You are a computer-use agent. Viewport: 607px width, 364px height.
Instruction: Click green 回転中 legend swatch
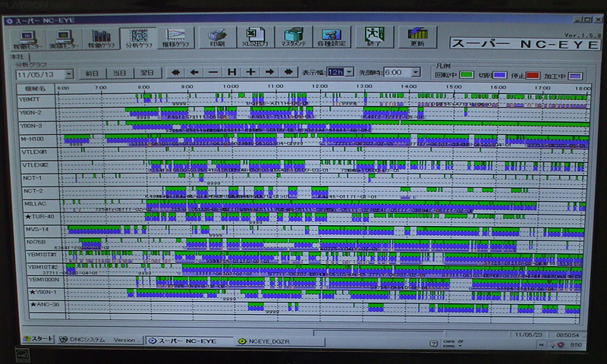[x=467, y=74]
